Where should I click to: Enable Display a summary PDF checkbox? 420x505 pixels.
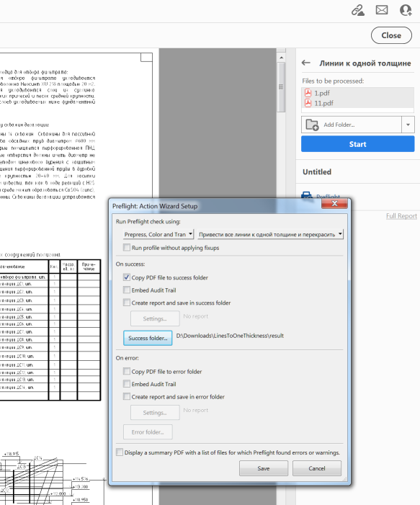click(120, 452)
